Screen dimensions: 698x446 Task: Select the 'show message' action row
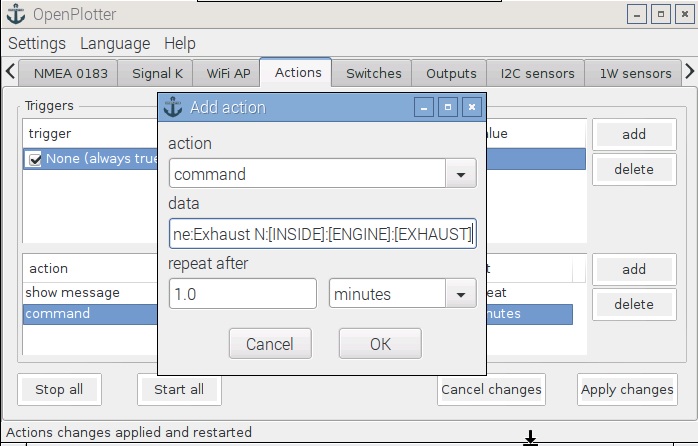tap(90, 292)
